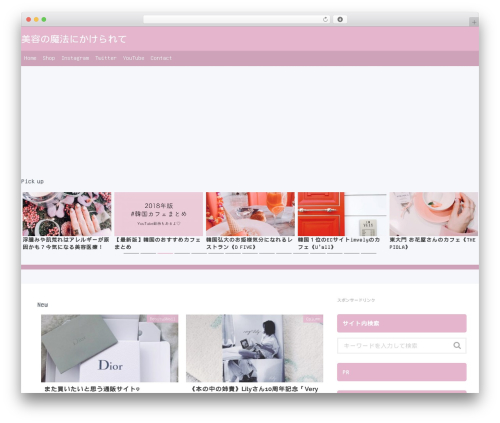The image size is (500, 423).
Task: Select the third carousel pagination dash
Action: 165,253
